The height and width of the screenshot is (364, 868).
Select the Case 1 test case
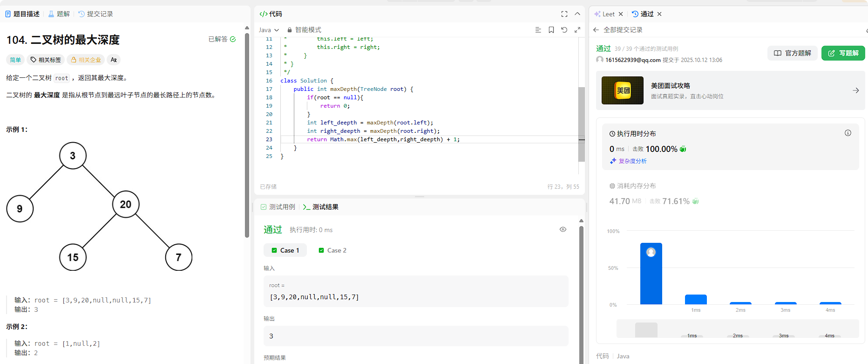pyautogui.click(x=285, y=250)
